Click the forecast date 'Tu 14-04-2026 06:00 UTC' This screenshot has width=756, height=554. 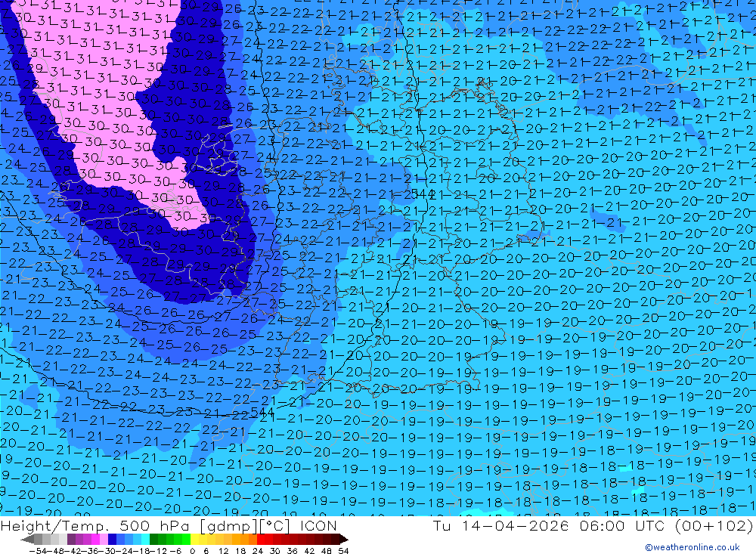click(x=549, y=525)
